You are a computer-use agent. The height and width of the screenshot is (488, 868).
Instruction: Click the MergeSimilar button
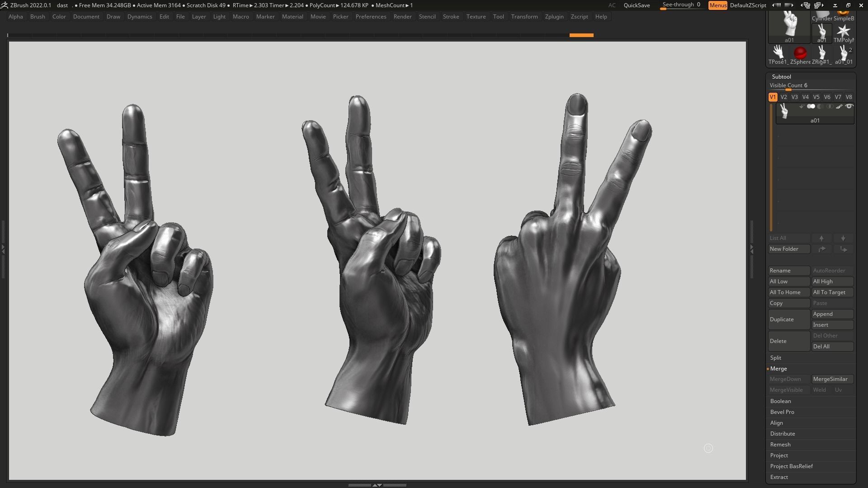832,379
